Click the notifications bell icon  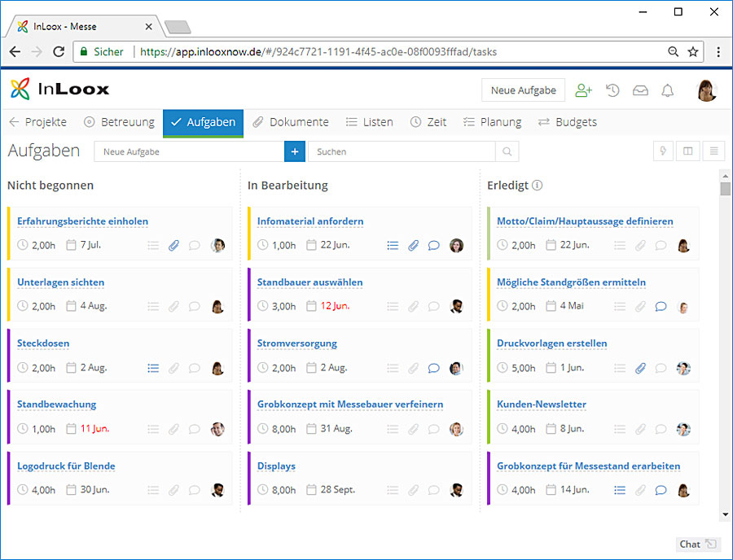click(668, 90)
